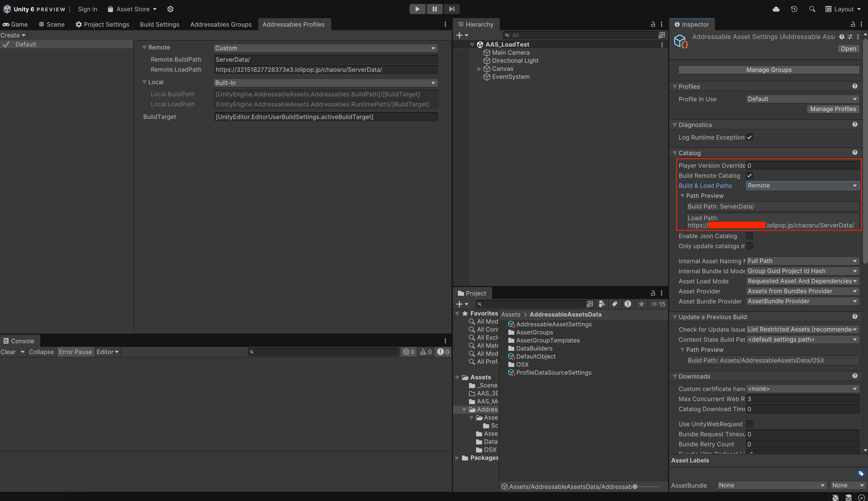Click Manage Groups button

769,70
